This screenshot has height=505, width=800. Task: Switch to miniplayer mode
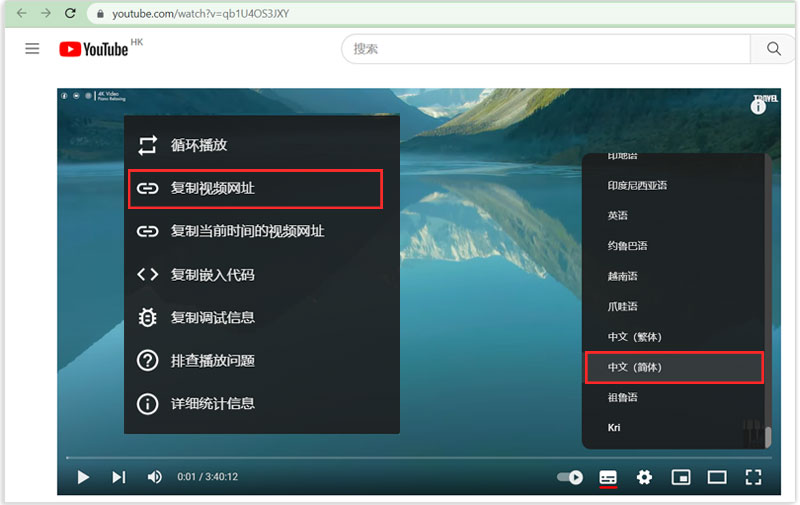tap(681, 477)
